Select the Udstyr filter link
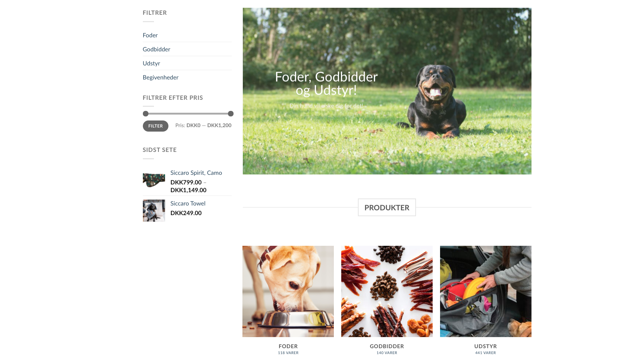Screen dimensions: 644x360 pyautogui.click(x=151, y=64)
